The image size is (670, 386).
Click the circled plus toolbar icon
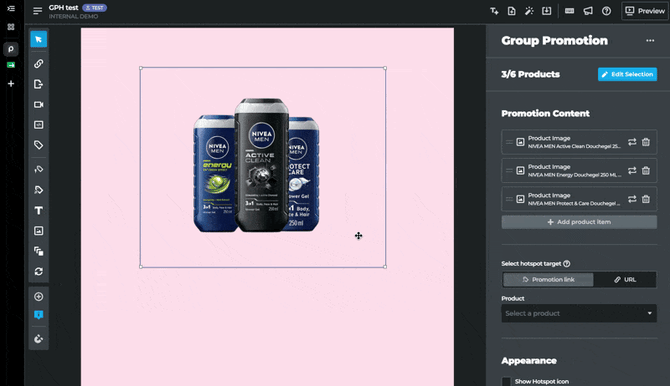tap(38, 297)
